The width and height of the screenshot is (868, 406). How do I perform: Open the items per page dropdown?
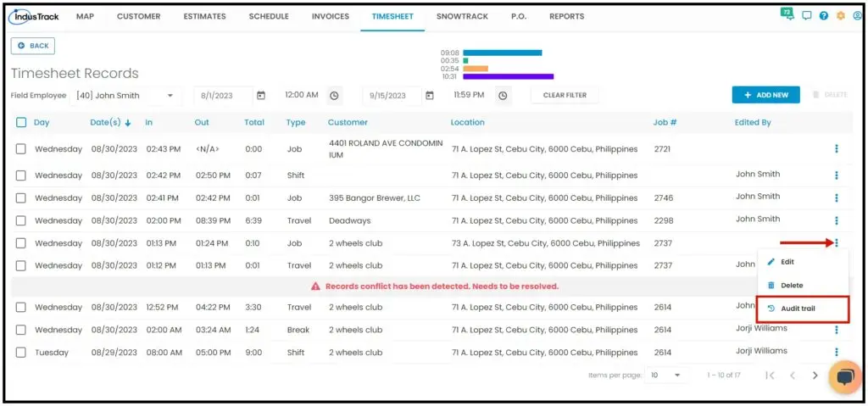[x=668, y=375]
